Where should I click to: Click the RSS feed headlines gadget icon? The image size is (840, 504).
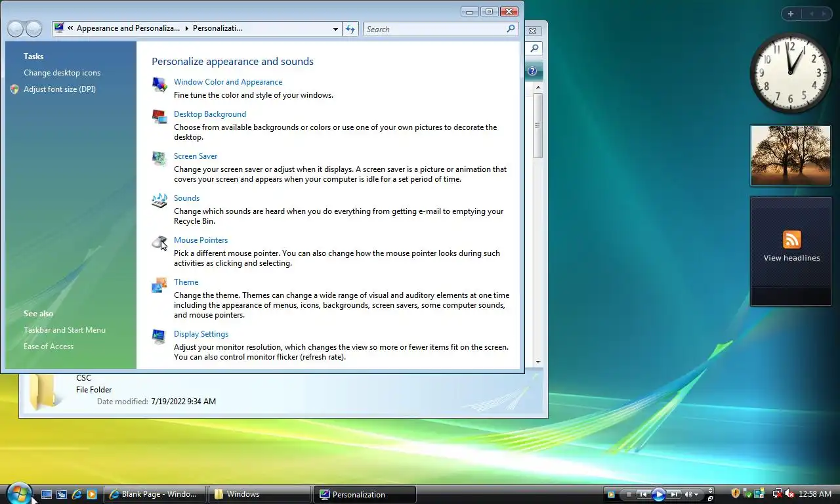coord(792,240)
